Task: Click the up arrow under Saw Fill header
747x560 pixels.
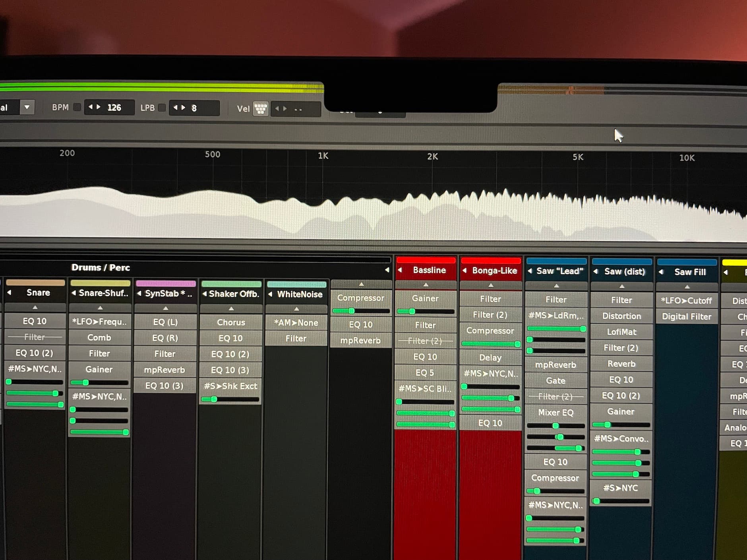Action: (x=687, y=287)
